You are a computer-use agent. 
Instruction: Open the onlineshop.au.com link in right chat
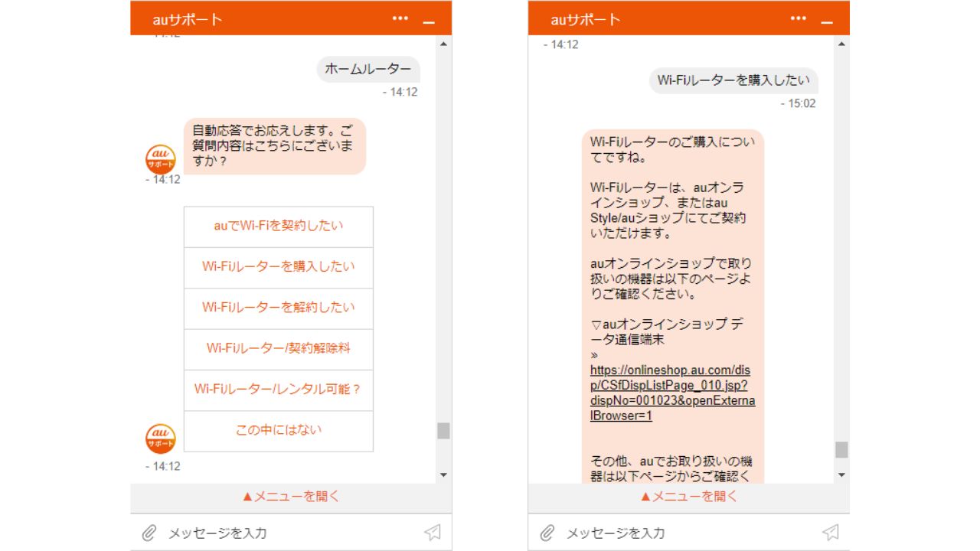coord(672,393)
